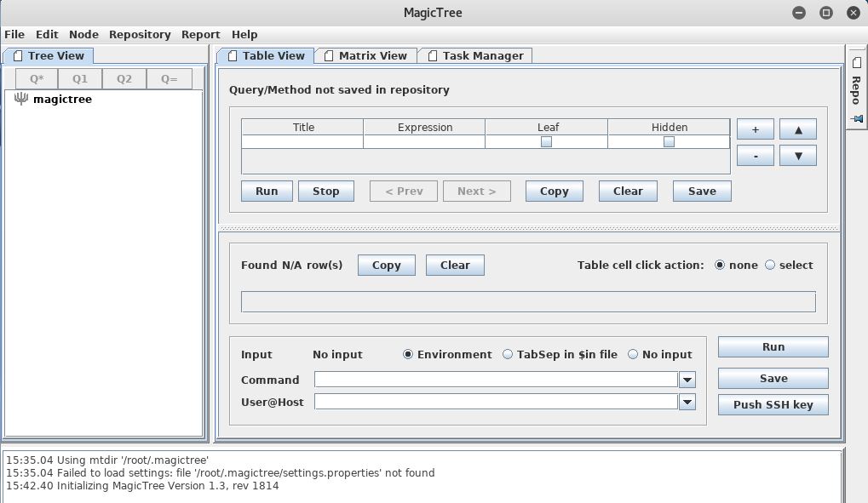Click the pin icon in Repo sidebar
This screenshot has width=868, height=503.
point(857,119)
